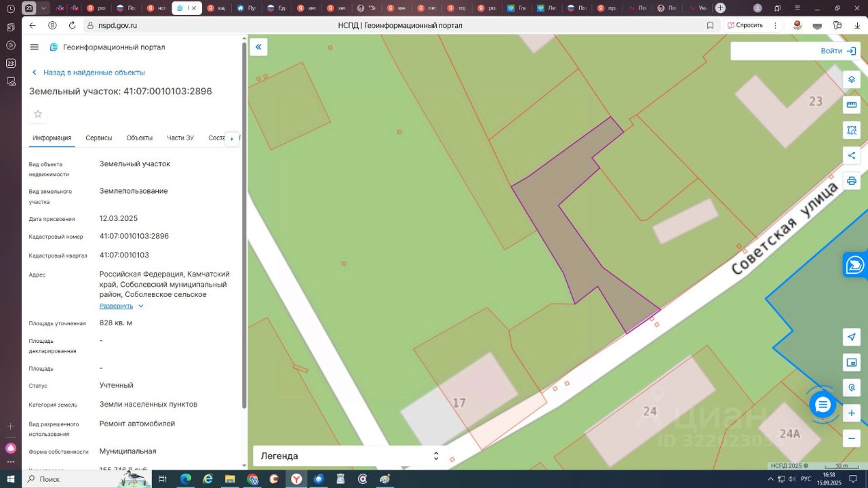
Task: Open browser downloads
Action: (856, 25)
